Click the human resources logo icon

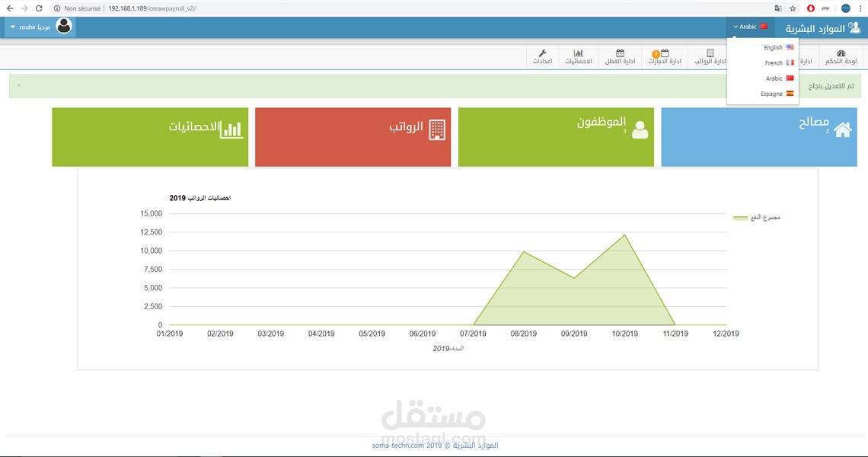(x=855, y=27)
